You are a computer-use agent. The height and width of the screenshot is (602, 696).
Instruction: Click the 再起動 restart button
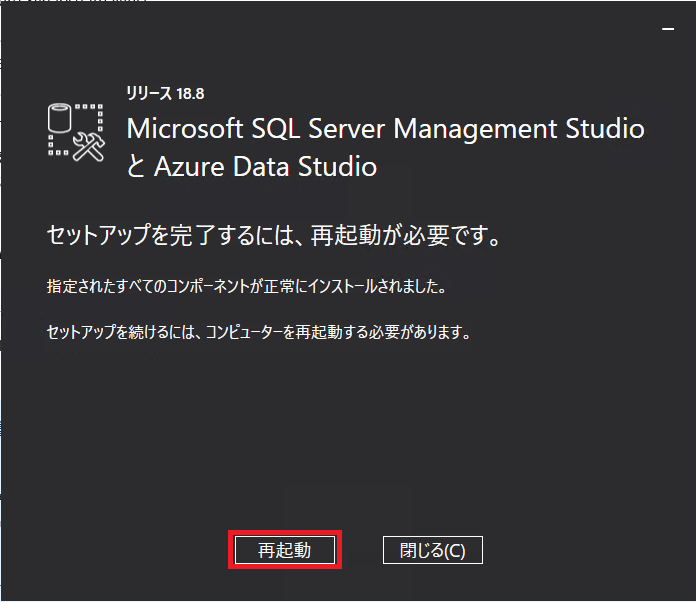point(285,550)
